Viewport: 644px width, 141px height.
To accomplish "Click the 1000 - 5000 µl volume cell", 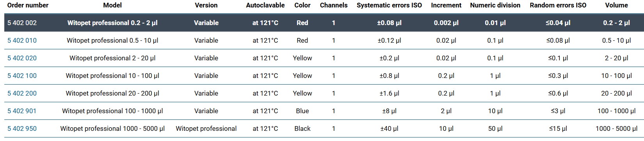I will (616, 128).
